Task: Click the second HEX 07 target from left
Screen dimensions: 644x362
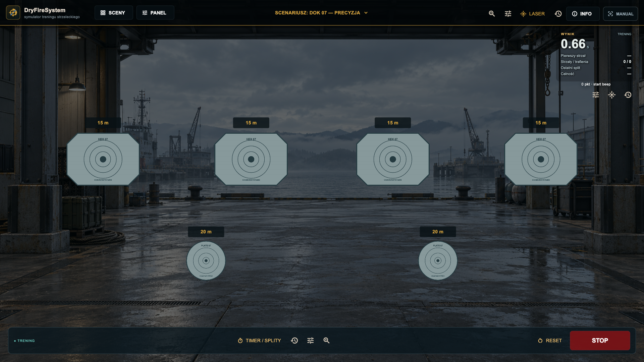Action: pyautogui.click(x=251, y=159)
